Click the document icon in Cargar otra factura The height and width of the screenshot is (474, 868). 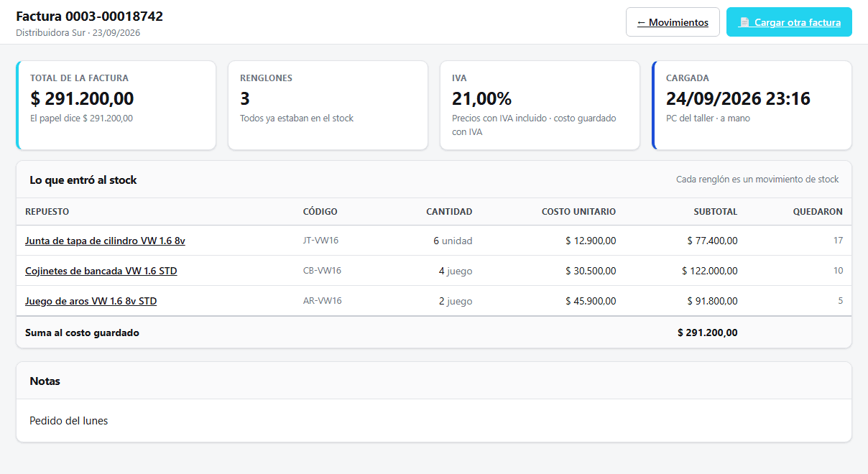(744, 22)
